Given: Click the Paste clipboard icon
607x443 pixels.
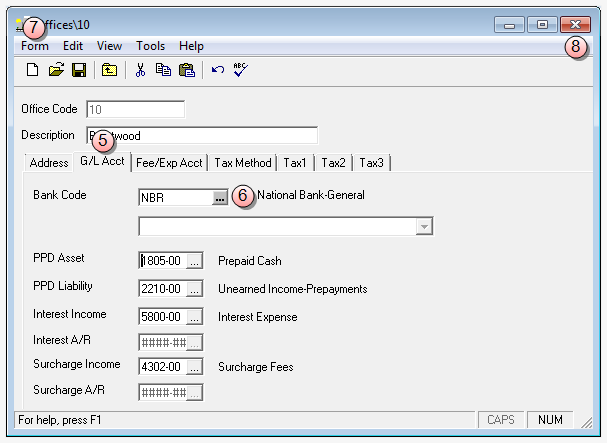Looking at the screenshot, I should (x=186, y=70).
